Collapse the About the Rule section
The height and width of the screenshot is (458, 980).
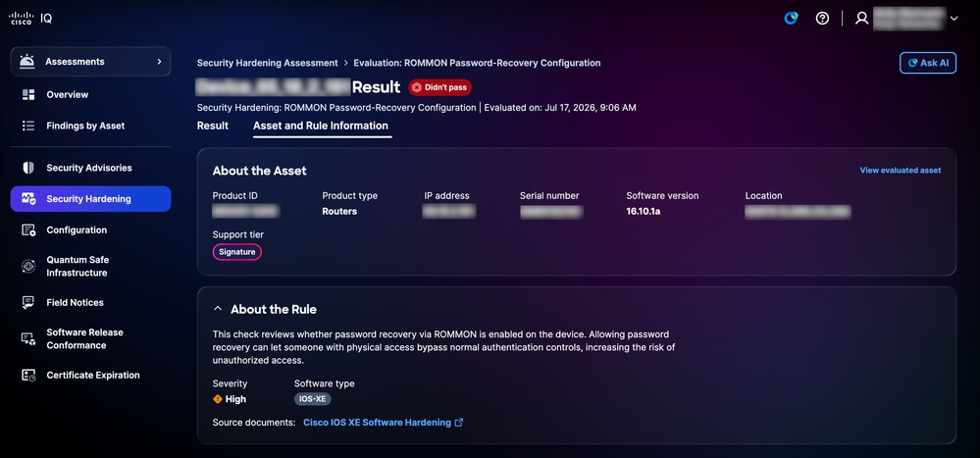[218, 309]
